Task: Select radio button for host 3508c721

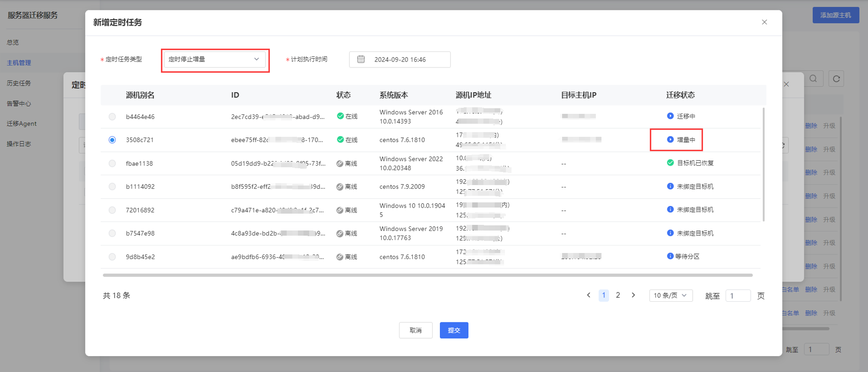Action: pos(112,140)
